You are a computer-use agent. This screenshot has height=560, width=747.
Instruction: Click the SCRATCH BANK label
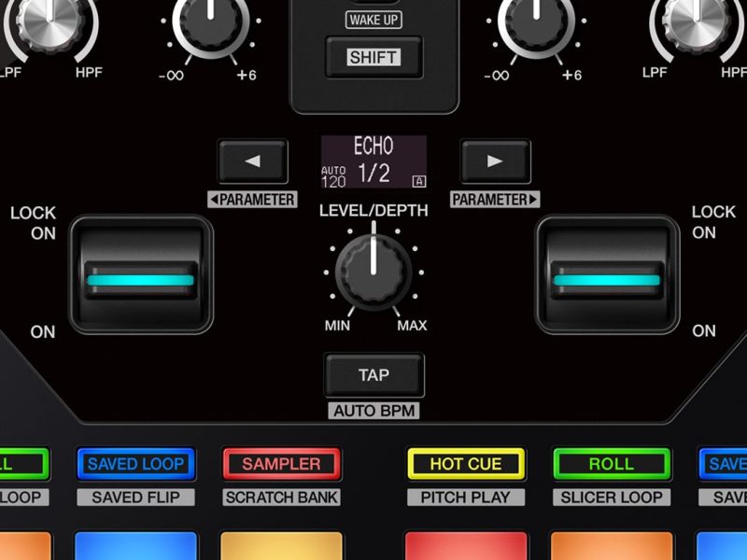tap(282, 497)
